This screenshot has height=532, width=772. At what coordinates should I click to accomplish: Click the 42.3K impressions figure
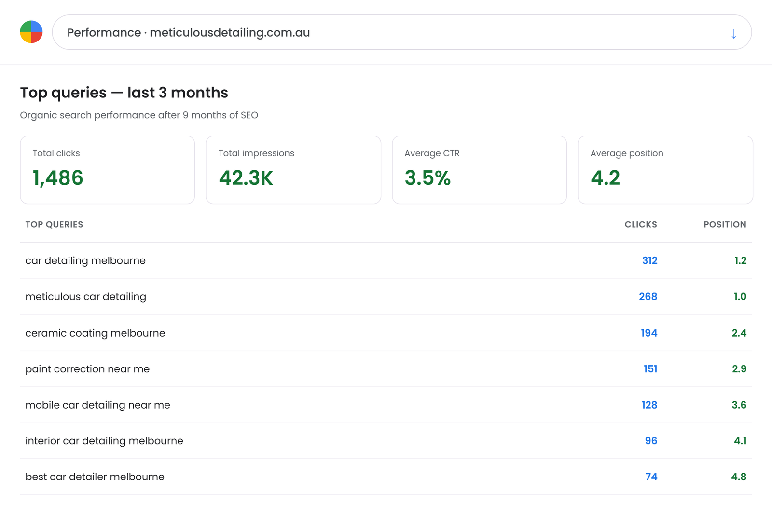pyautogui.click(x=246, y=178)
